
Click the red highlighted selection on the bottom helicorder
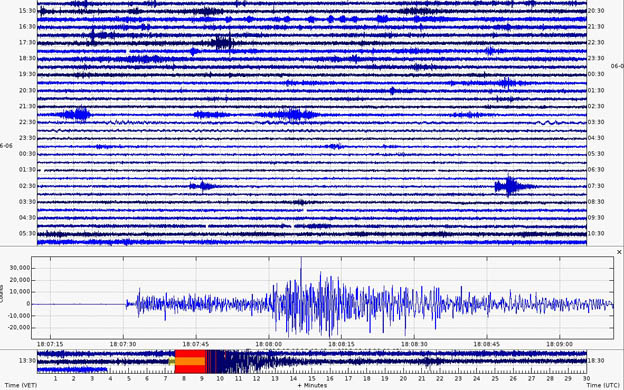[x=190, y=361]
